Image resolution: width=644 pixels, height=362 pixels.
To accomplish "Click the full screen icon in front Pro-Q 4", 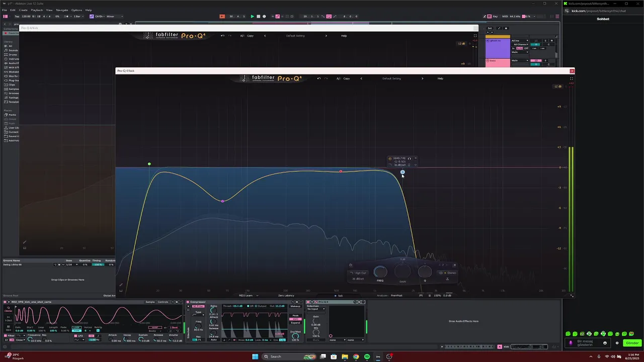I will tap(572, 78).
